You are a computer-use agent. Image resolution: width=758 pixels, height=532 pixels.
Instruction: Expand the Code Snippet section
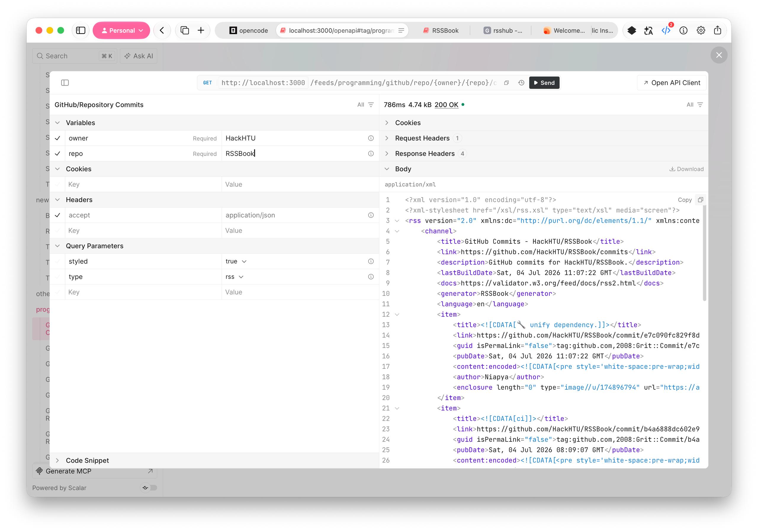pyautogui.click(x=57, y=460)
